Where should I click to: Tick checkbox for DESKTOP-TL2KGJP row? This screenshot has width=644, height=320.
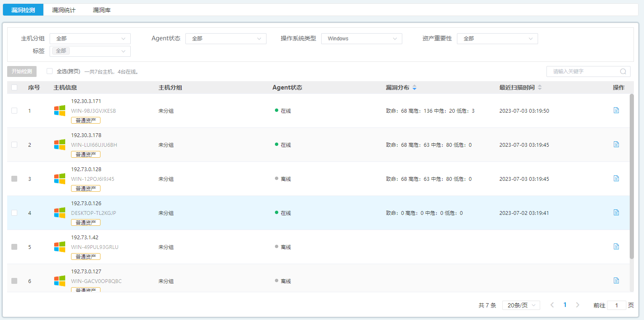[x=14, y=213]
